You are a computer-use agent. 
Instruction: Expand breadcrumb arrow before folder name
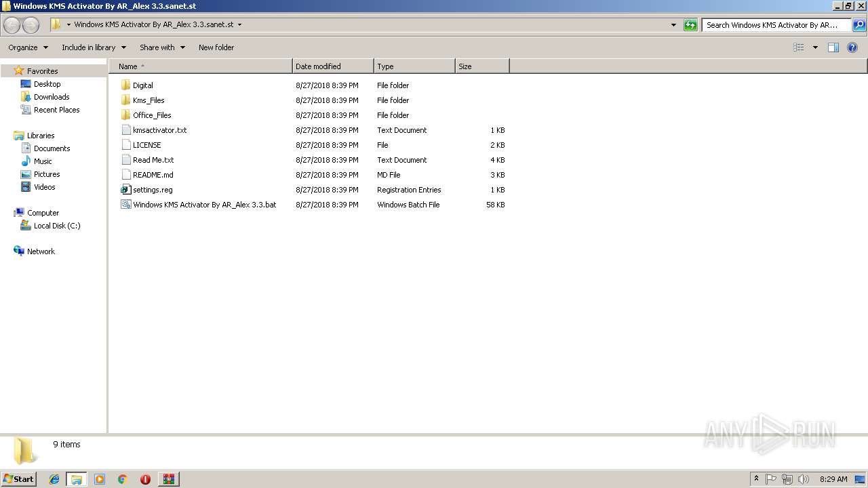pyautogui.click(x=68, y=25)
